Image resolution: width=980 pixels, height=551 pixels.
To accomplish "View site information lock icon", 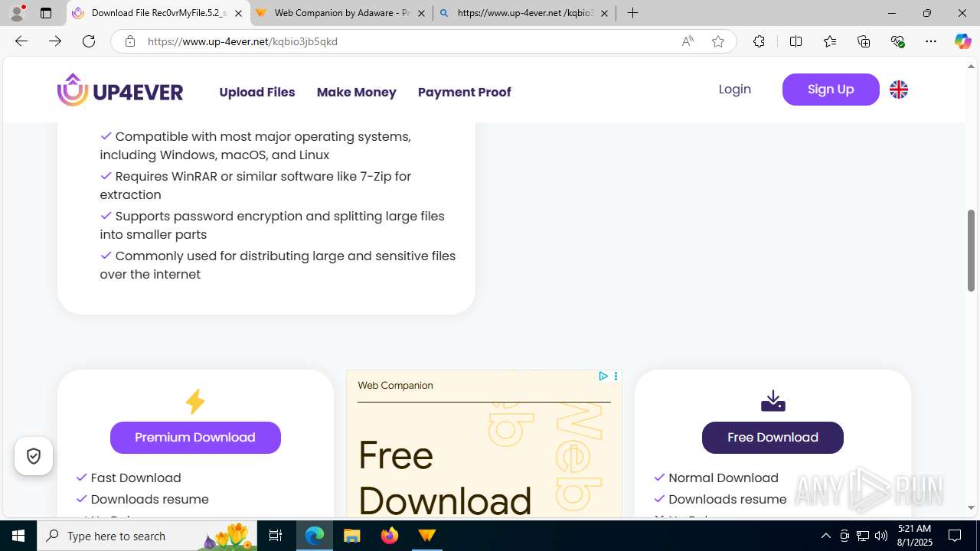I will tap(130, 41).
